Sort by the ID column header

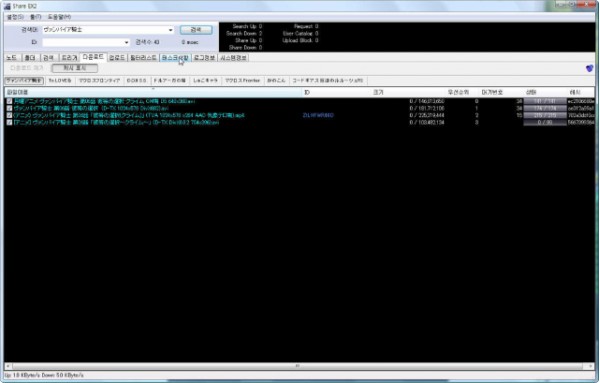click(x=337, y=92)
